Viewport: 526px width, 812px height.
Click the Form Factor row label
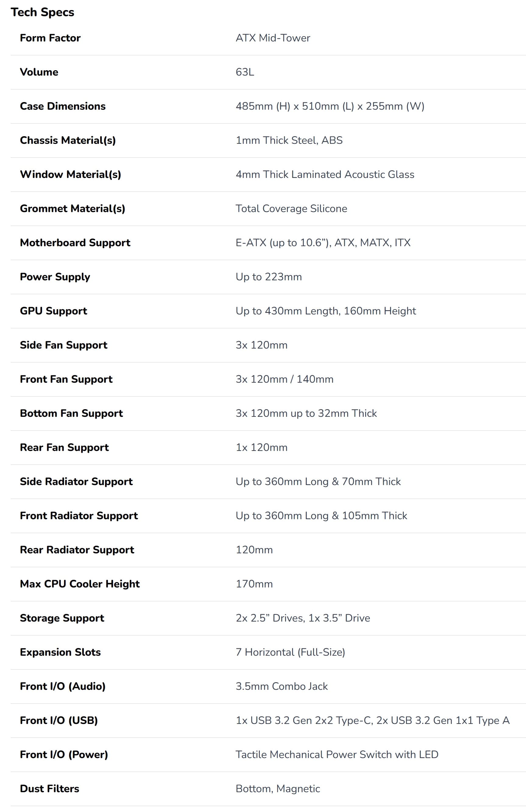coord(50,38)
